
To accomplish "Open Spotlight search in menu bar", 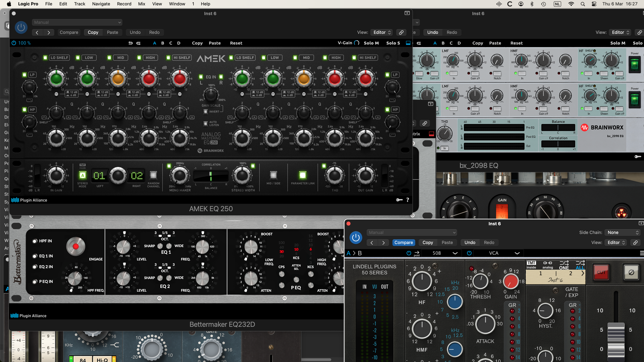I will coord(582,4).
